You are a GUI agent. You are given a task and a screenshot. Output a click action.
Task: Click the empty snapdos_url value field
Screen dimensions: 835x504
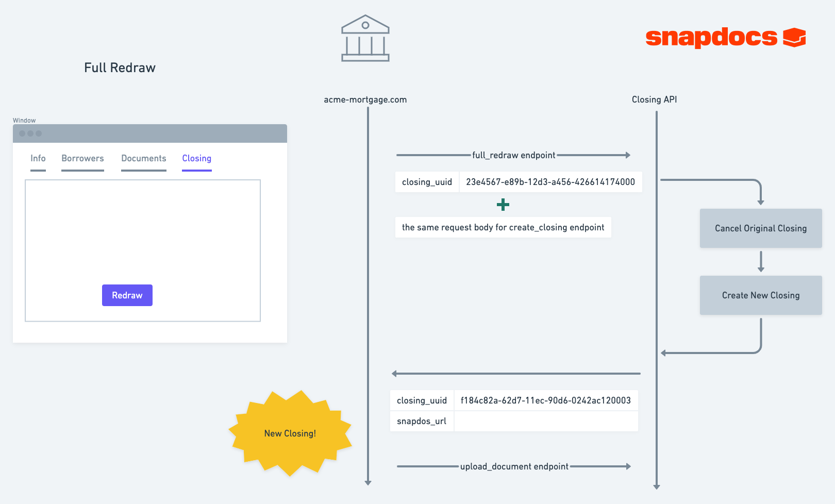546,421
